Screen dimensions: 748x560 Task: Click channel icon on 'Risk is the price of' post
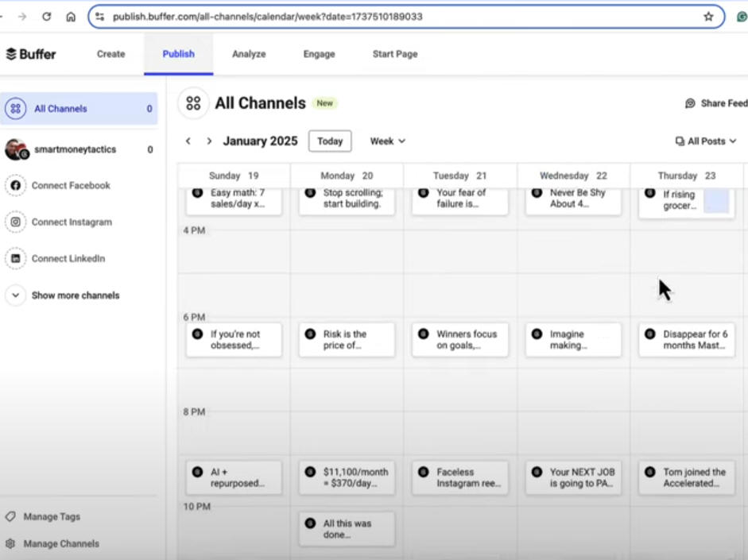[x=310, y=334]
